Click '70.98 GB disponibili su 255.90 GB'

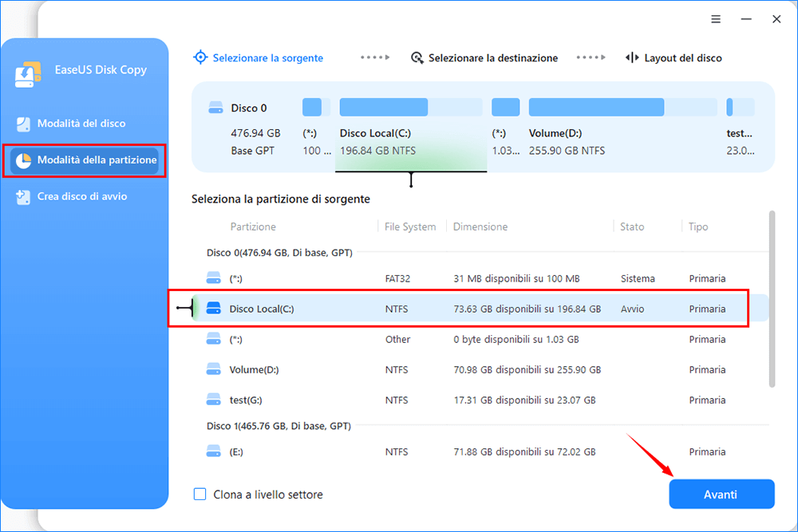527,370
